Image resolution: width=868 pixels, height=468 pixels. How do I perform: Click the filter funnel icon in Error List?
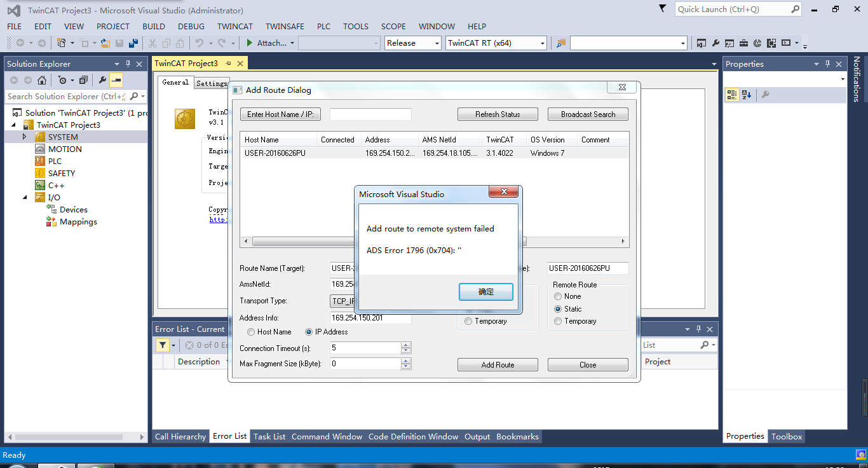(163, 345)
